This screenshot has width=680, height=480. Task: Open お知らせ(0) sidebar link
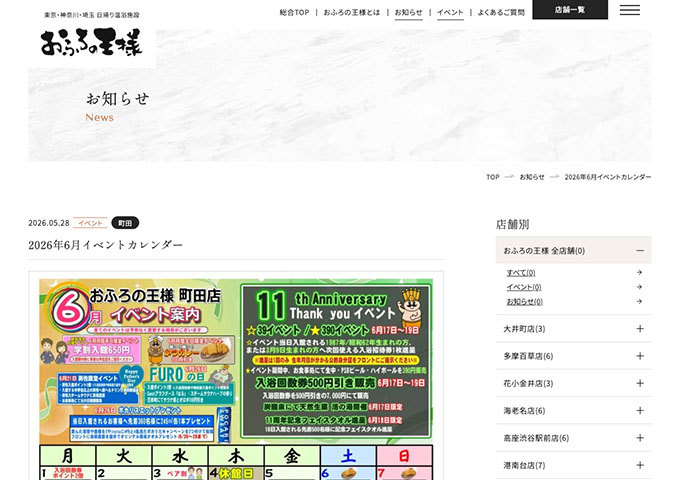point(525,301)
